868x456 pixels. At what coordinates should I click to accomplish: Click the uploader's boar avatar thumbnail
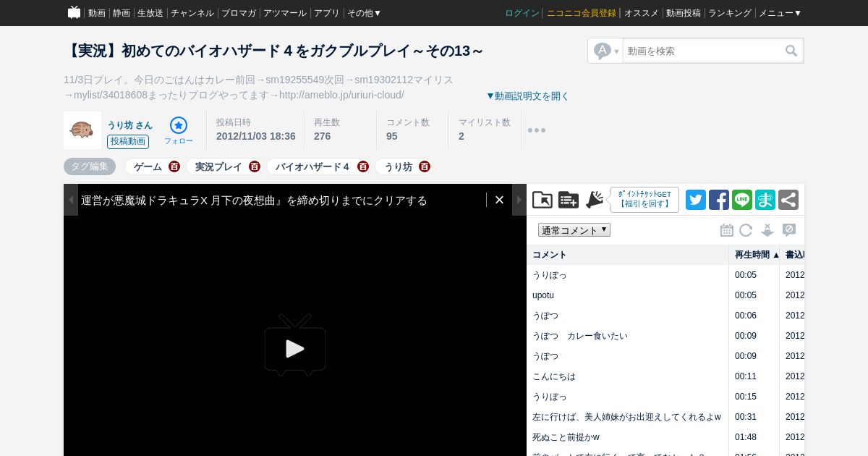(x=82, y=130)
